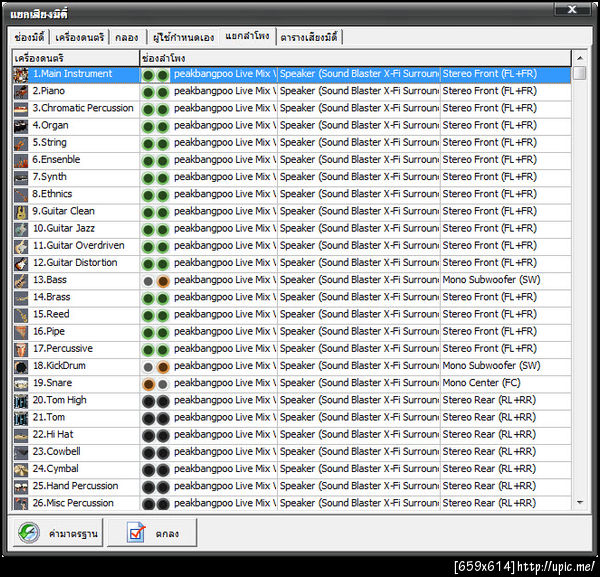Click the Guitar Distortion icon
The width and height of the screenshot is (600, 577).
[21, 264]
